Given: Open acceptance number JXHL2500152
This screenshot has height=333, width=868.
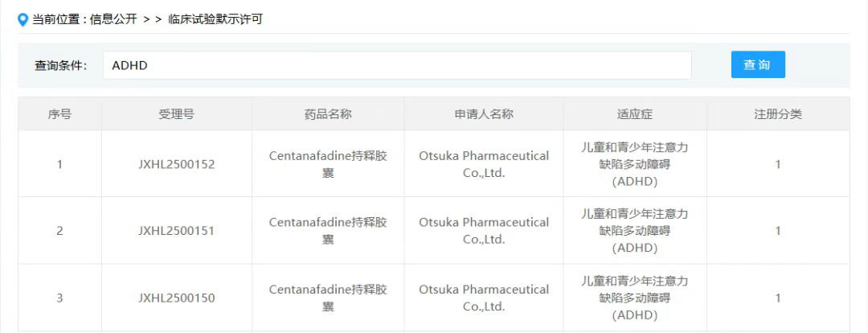Looking at the screenshot, I should (176, 164).
